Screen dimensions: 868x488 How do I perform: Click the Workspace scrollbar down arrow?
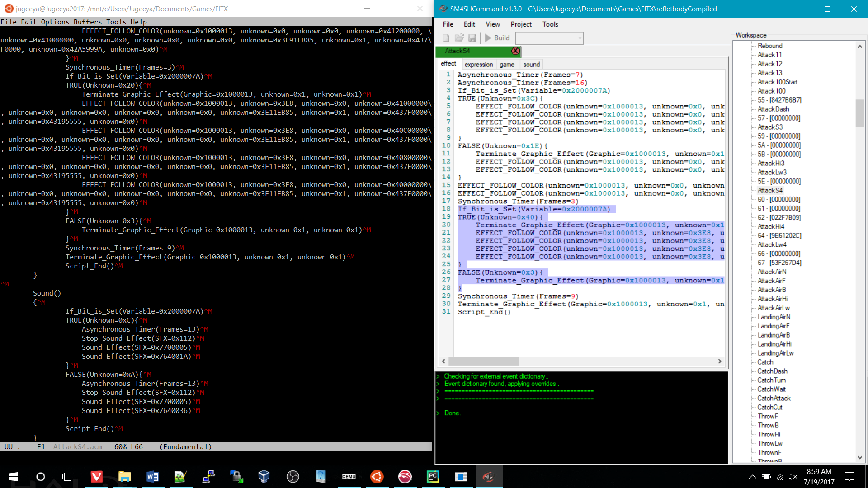pyautogui.click(x=860, y=458)
